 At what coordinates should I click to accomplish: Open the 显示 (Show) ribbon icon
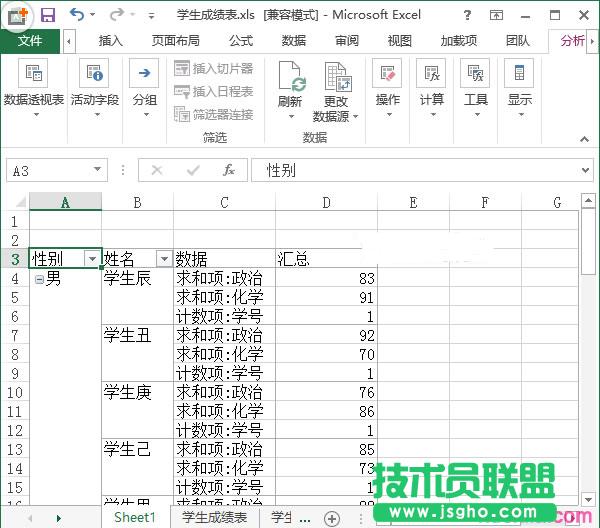[x=519, y=75]
